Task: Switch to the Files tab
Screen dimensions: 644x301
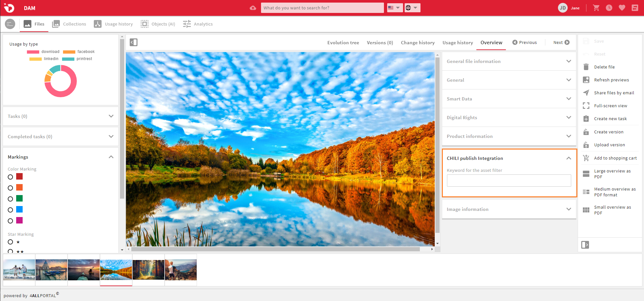Action: click(34, 24)
